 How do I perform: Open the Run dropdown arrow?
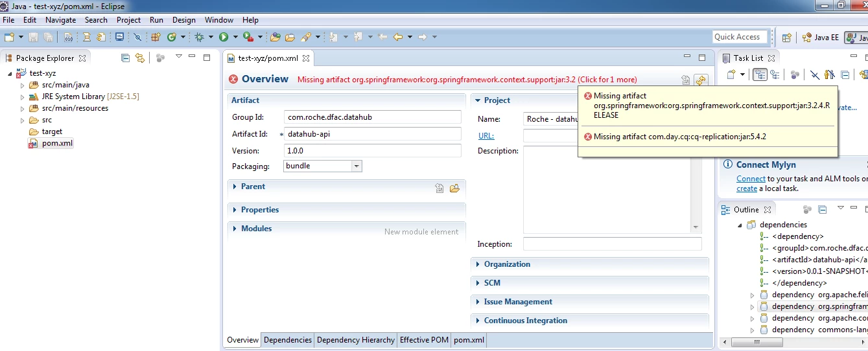235,38
